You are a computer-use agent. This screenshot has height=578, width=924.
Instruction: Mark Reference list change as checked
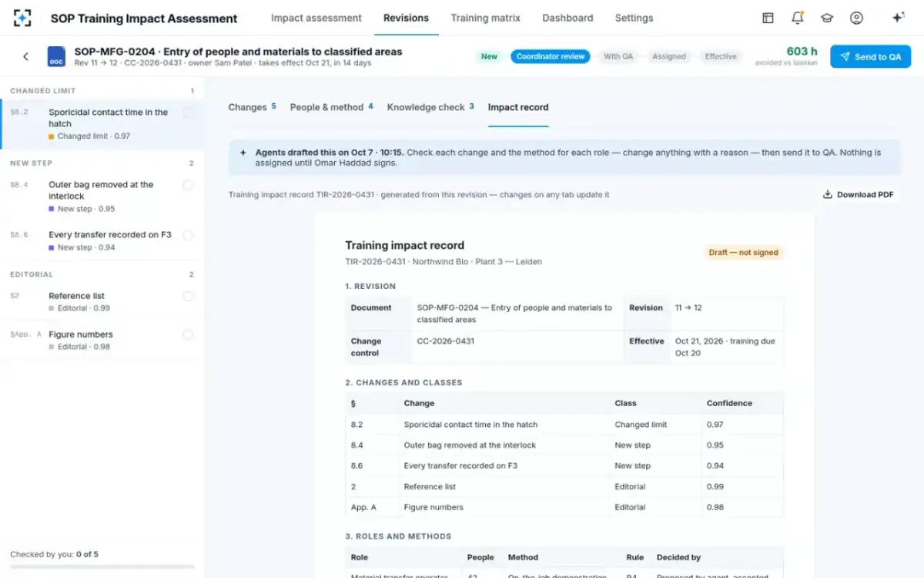(x=188, y=296)
